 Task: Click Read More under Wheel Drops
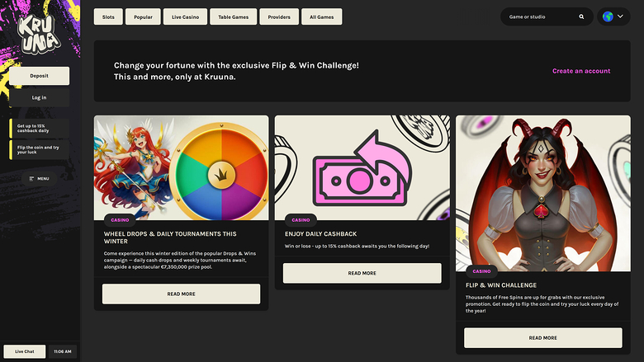(181, 294)
